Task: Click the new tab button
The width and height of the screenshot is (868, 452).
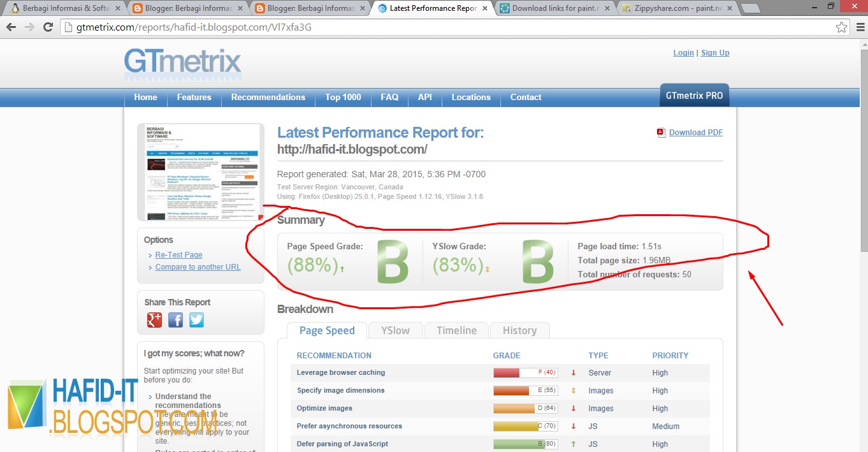Action: pos(751,8)
